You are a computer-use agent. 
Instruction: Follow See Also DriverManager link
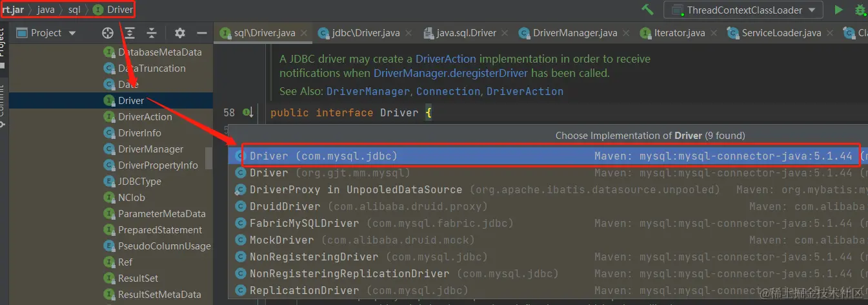368,92
